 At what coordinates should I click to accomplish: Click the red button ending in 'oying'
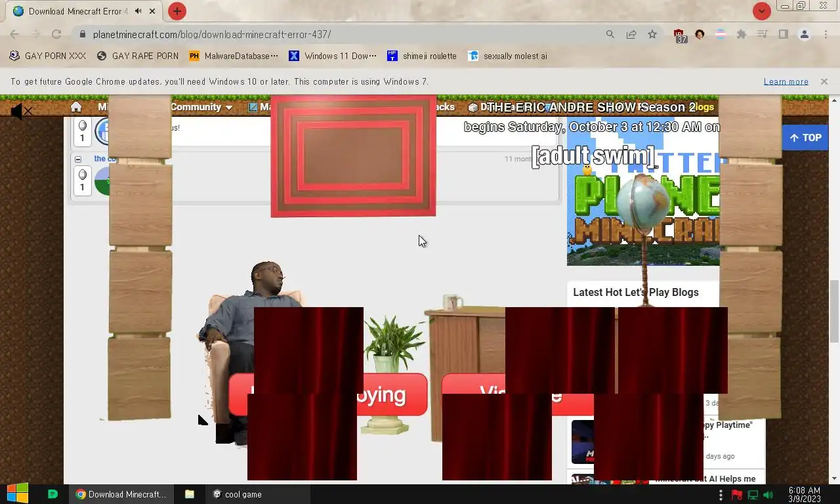click(328, 394)
